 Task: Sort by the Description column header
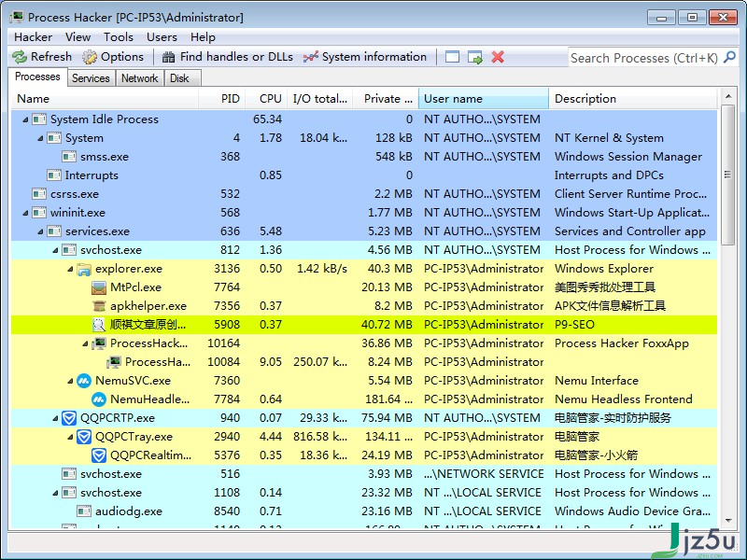tap(633, 99)
